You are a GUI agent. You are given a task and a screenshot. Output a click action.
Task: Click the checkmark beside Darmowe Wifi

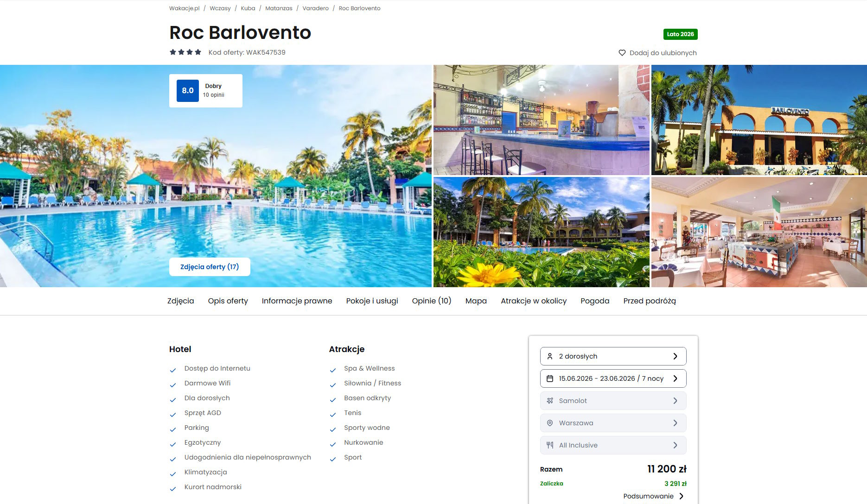(173, 385)
